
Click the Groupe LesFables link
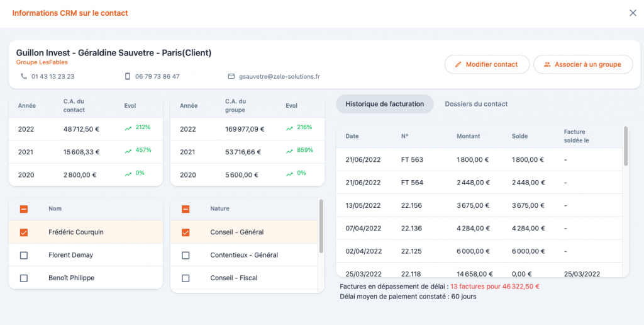(x=42, y=62)
